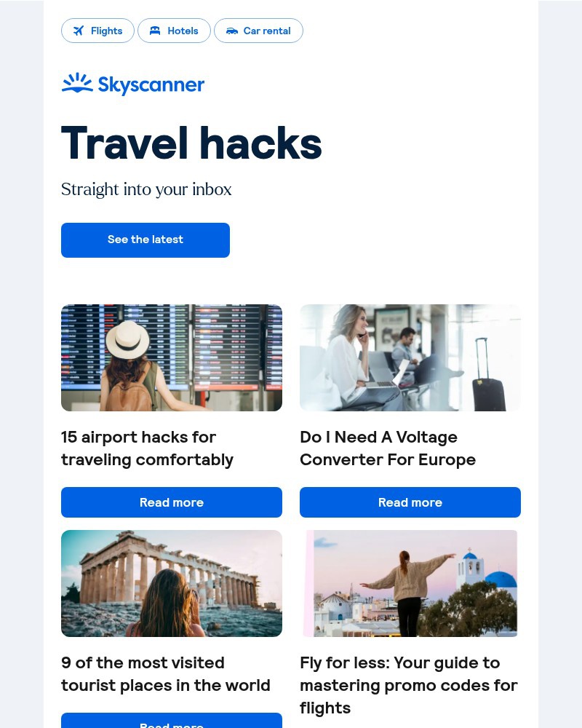Click the 15 airport hacks article title
The width and height of the screenshot is (582, 728).
point(147,448)
